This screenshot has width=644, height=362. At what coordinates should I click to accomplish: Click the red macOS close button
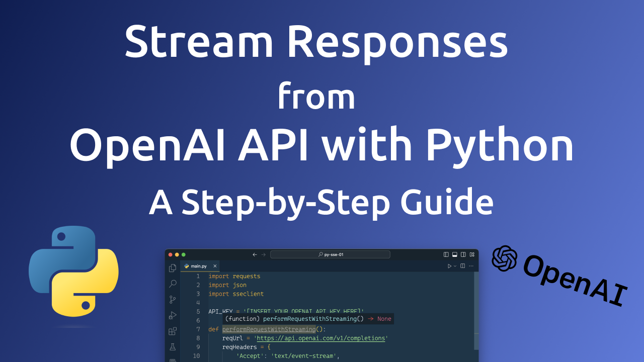[x=170, y=255]
